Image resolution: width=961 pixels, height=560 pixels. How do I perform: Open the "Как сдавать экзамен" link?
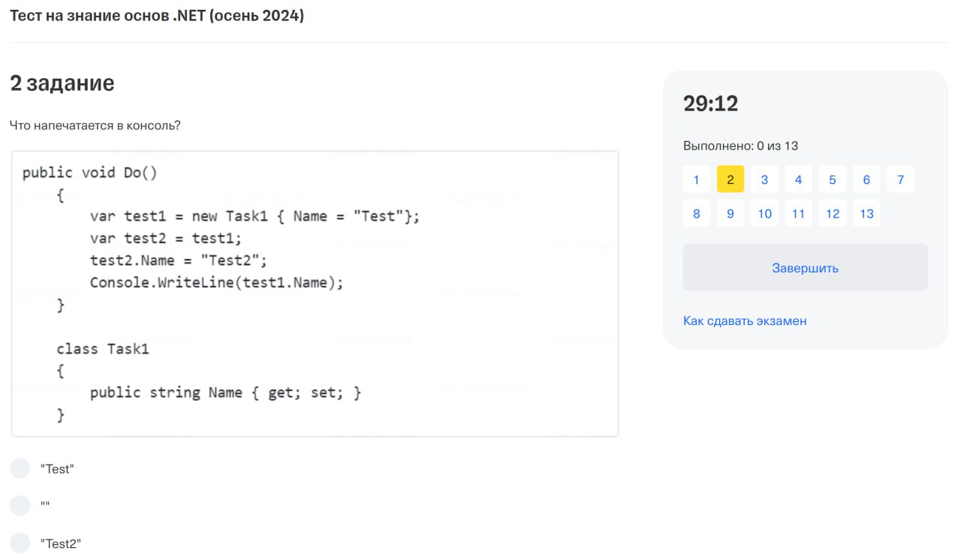744,321
